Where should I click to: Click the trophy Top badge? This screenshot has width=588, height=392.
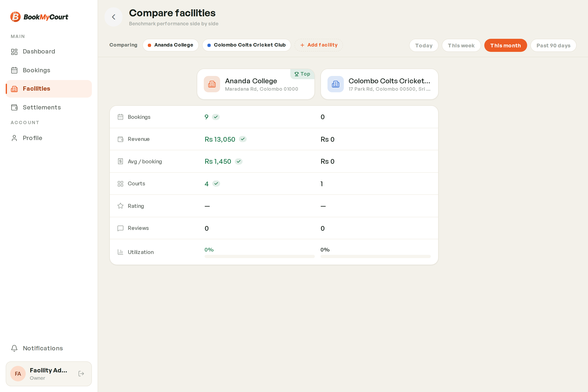click(x=302, y=74)
